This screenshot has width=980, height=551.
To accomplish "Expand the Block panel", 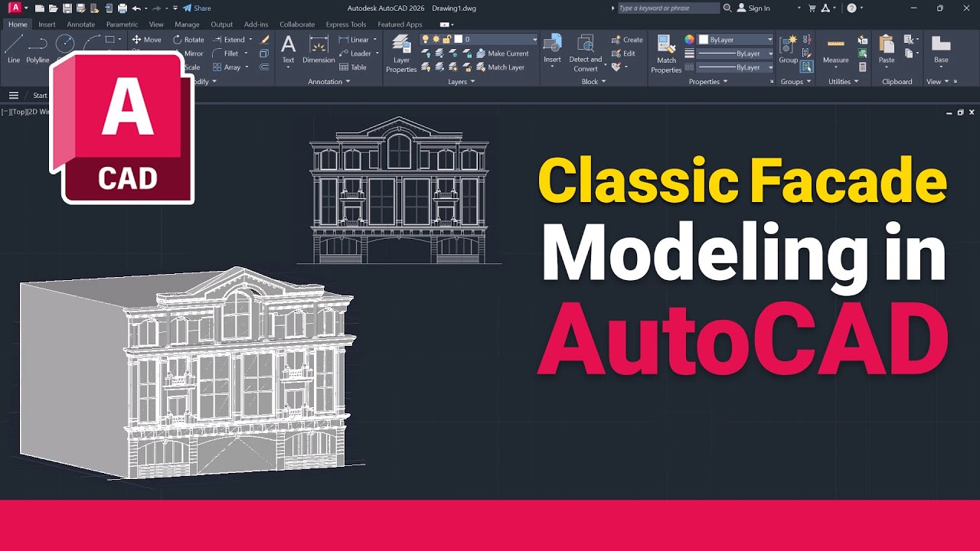I will (593, 81).
